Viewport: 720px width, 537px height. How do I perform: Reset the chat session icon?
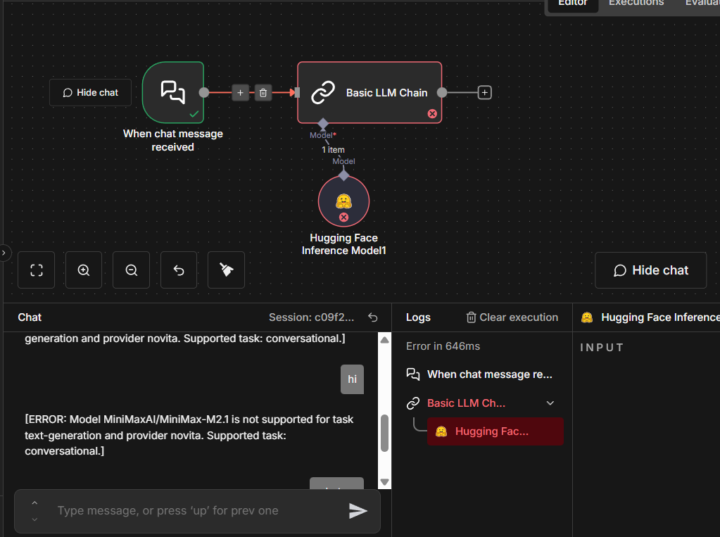pos(373,317)
